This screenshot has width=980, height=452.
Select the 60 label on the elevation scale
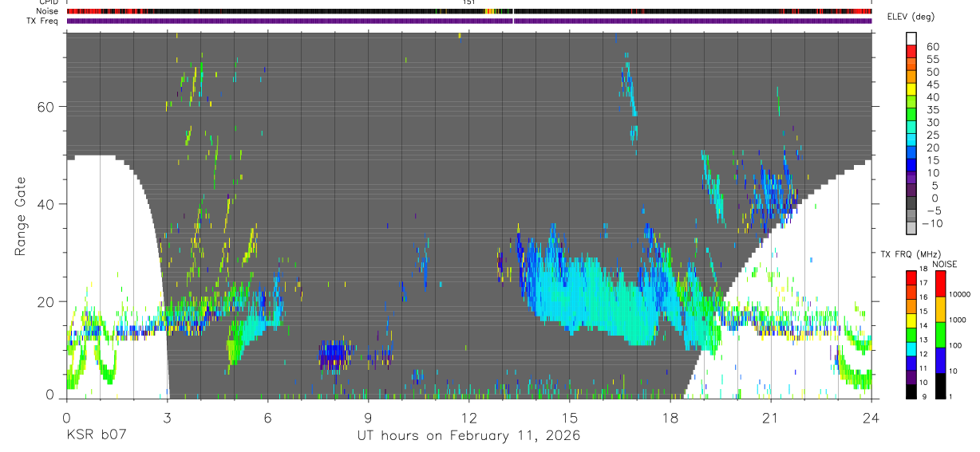pyautogui.click(x=932, y=47)
